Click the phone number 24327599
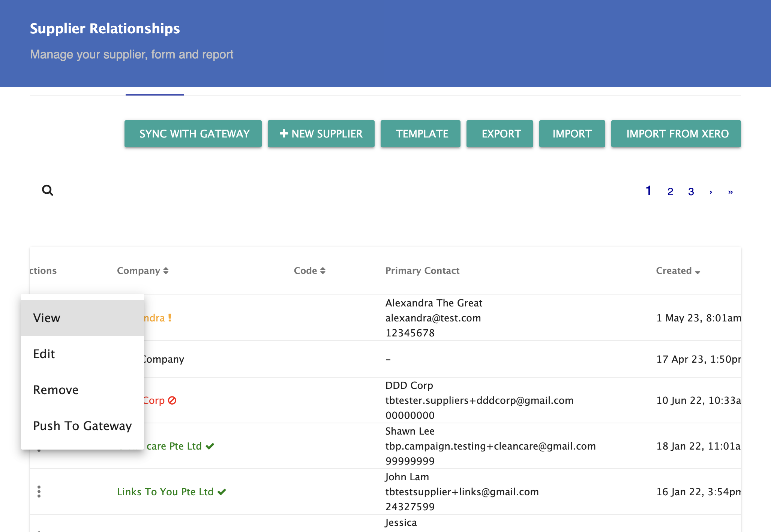Viewport: 771px width, 532px height. pyautogui.click(x=410, y=507)
